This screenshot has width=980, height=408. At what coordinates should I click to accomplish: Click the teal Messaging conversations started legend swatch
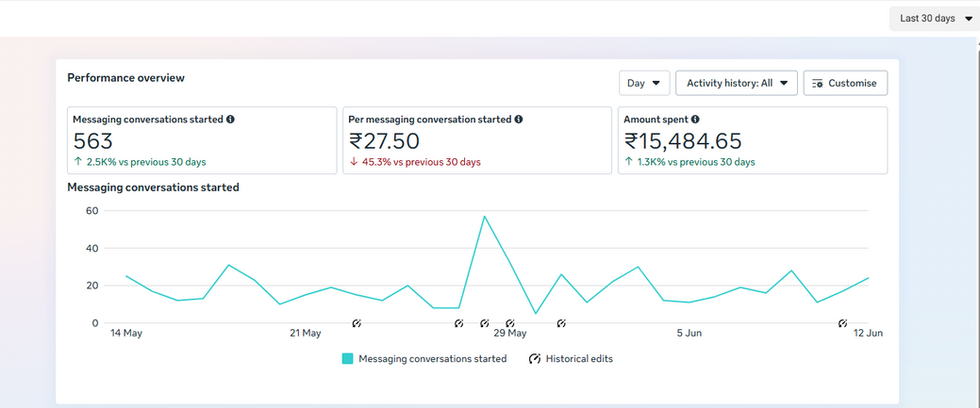348,359
